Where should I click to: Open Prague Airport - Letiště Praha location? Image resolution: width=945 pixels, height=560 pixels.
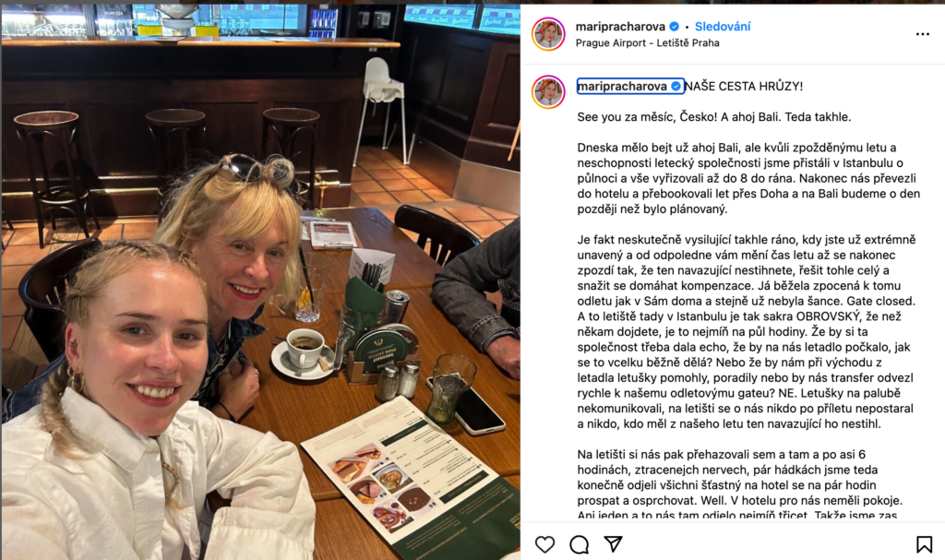click(647, 42)
